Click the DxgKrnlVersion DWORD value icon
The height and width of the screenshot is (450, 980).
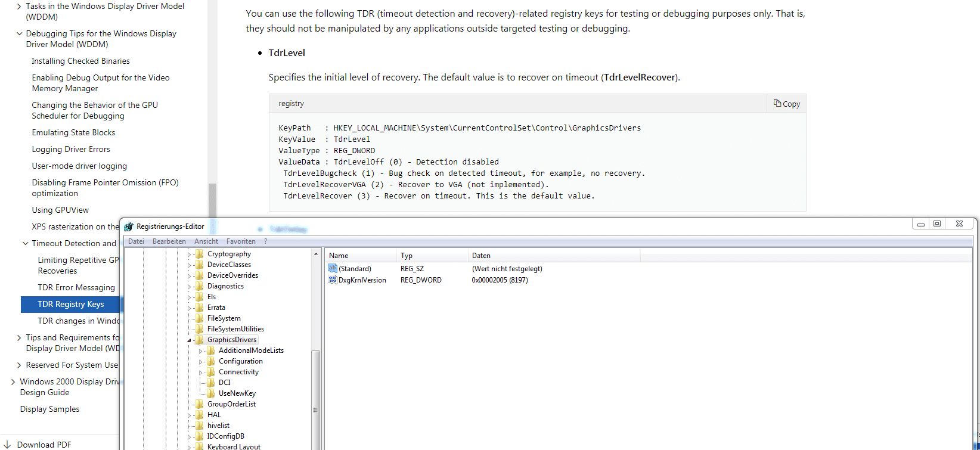tap(333, 280)
